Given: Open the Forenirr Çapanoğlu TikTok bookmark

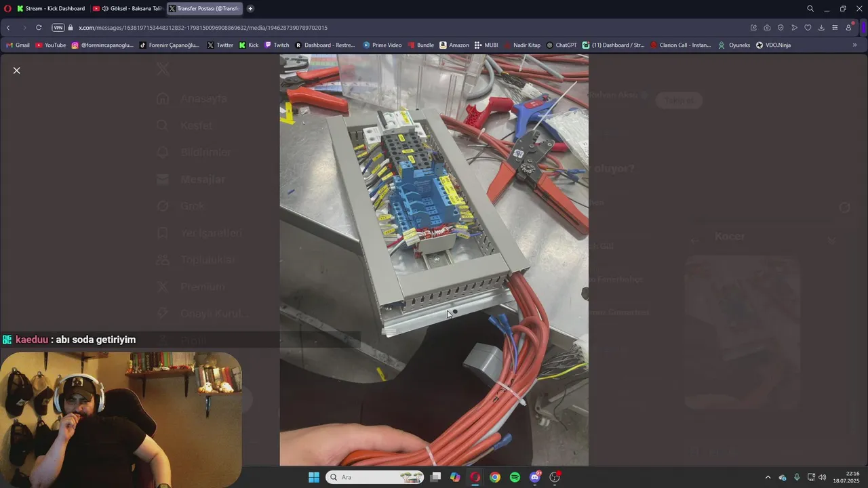Looking at the screenshot, I should pos(169,45).
